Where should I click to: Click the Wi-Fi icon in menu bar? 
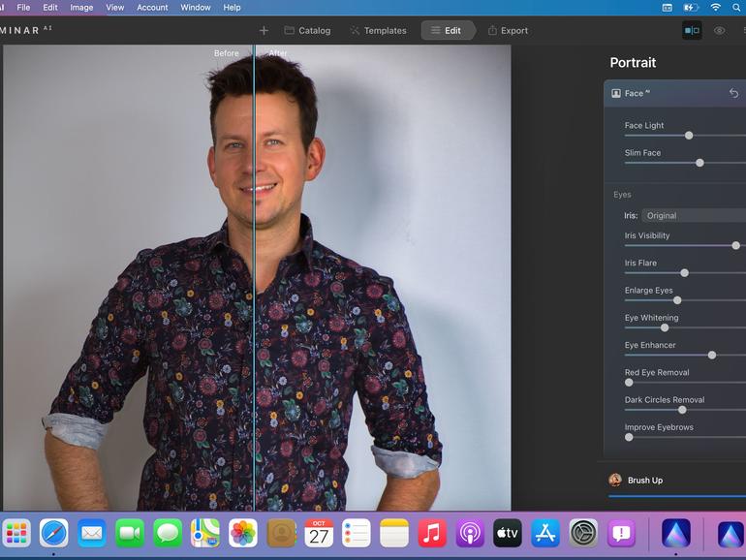point(715,7)
